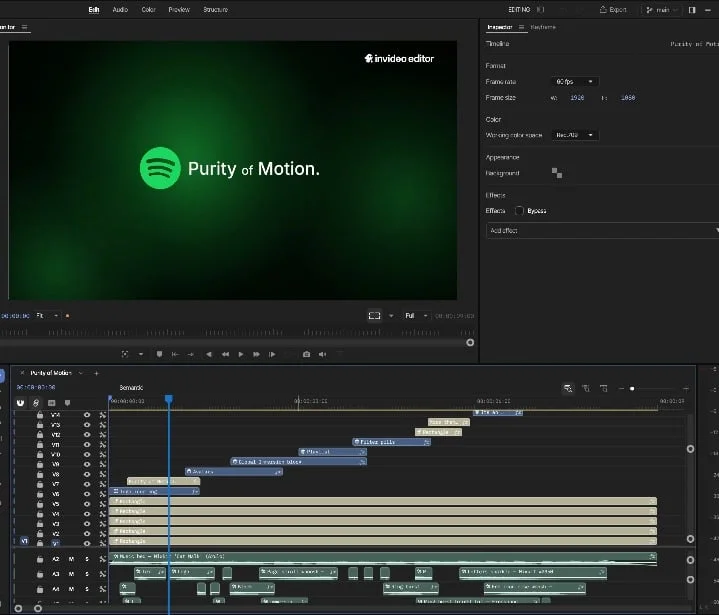Hide track V6 with its eye icon

pyautogui.click(x=87, y=494)
